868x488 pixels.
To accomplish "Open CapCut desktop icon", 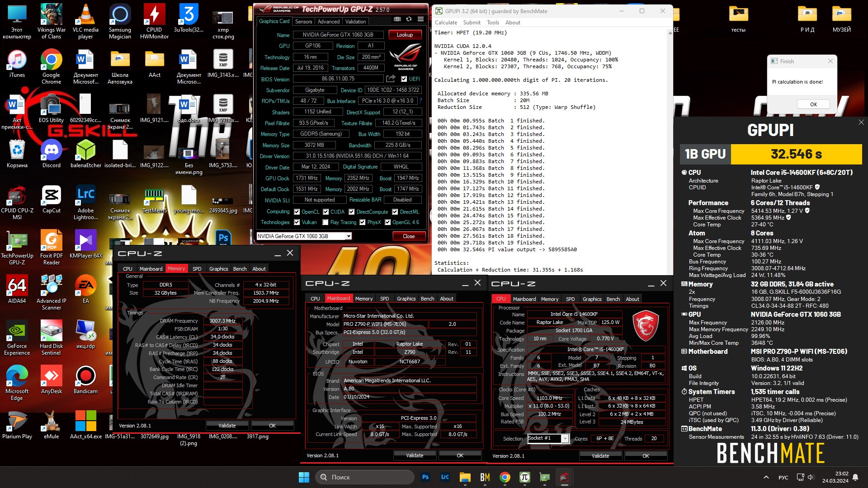I will pos(52,199).
